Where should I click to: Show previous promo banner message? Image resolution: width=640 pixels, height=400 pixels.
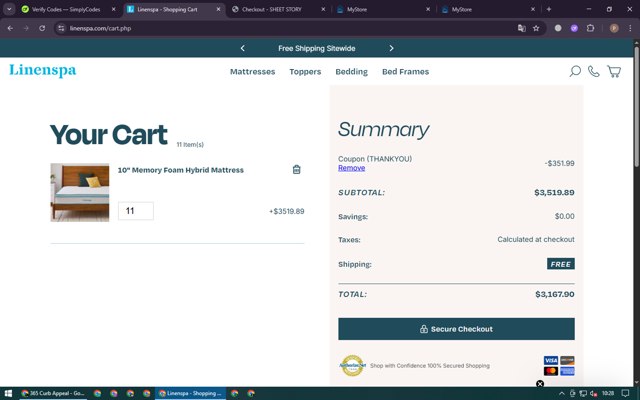point(242,48)
